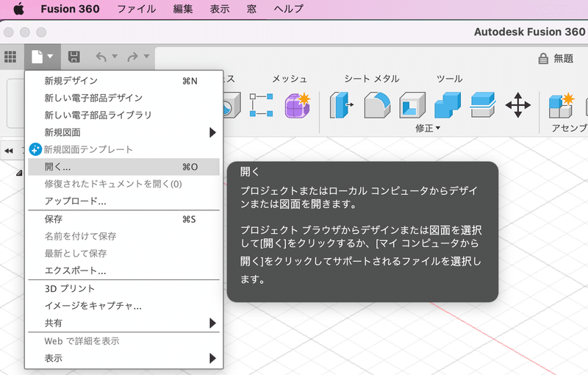Image resolution: width=588 pixels, height=375 pixels.
Task: Select 新しい電子部品デザイン
Action: point(123,98)
